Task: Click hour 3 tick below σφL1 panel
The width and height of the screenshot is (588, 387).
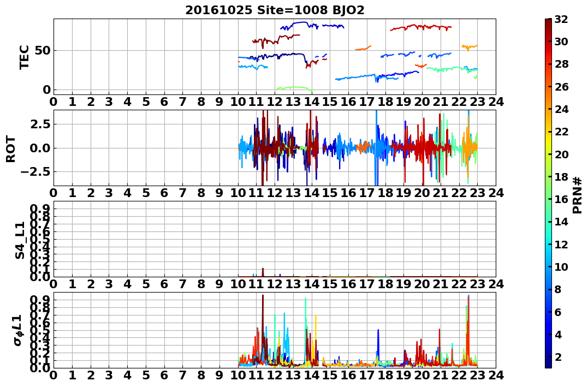Action: (109, 376)
